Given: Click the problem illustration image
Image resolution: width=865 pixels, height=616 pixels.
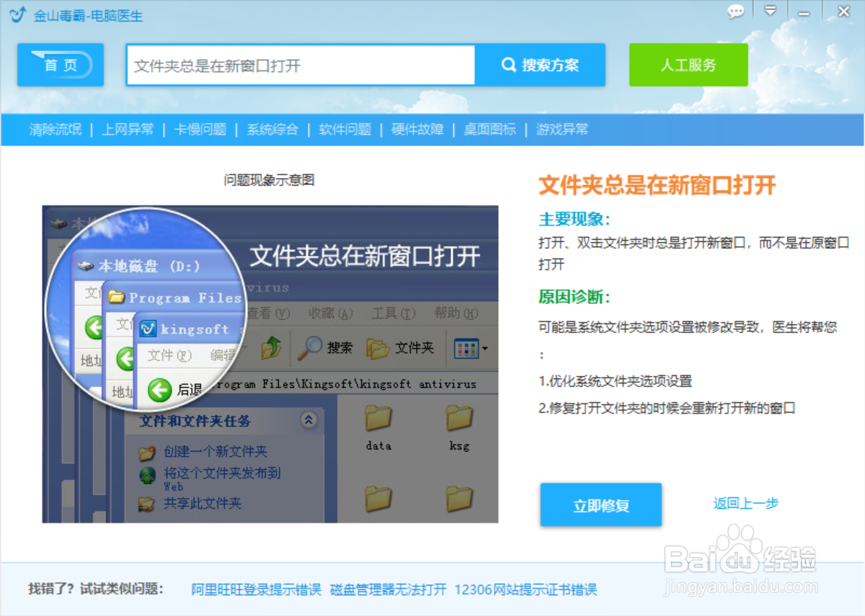Looking at the screenshot, I should [270, 365].
